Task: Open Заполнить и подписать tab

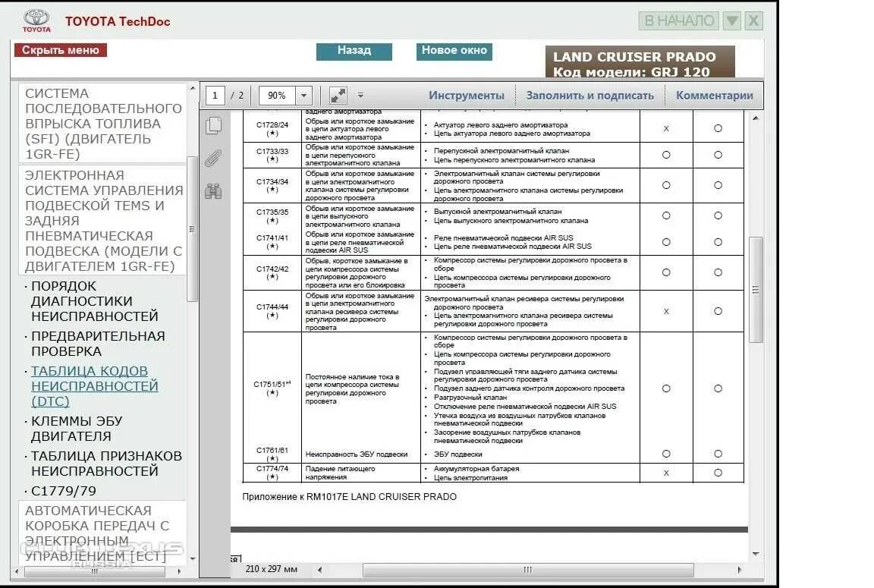Action: 589,96
